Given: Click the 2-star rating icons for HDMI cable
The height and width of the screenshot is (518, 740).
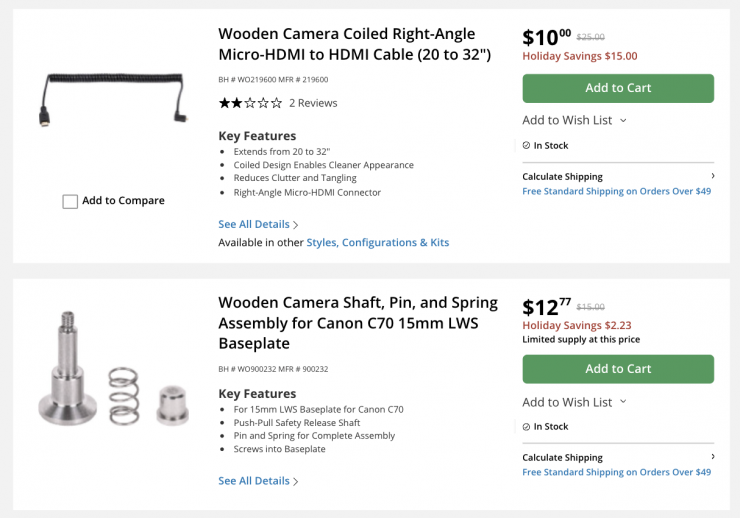Looking at the screenshot, I should (250, 103).
